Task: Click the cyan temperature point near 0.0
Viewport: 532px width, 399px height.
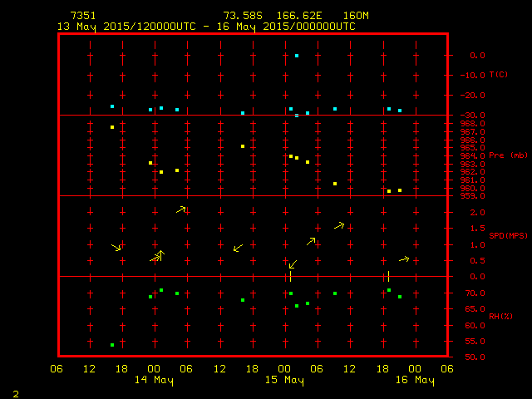Action: pyautogui.click(x=297, y=56)
